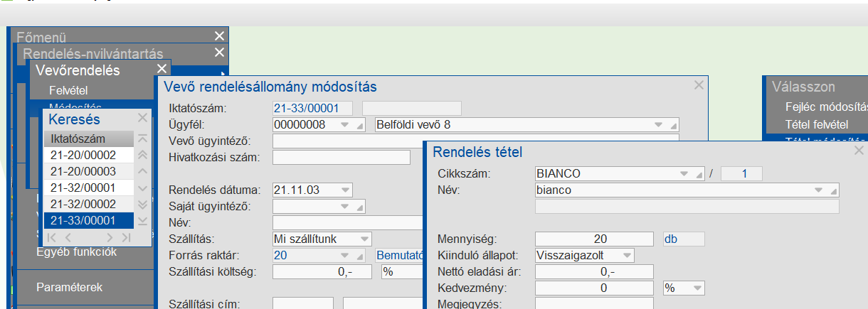Click previous-column arrow in Keresés panel
This screenshot has height=309, width=868.
68,237
